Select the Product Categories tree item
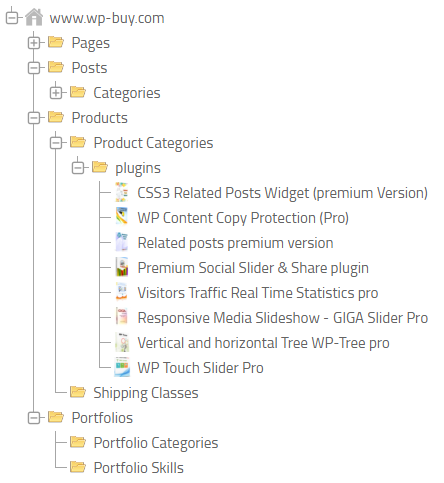Image resolution: width=444 pixels, height=483 pixels. (153, 143)
